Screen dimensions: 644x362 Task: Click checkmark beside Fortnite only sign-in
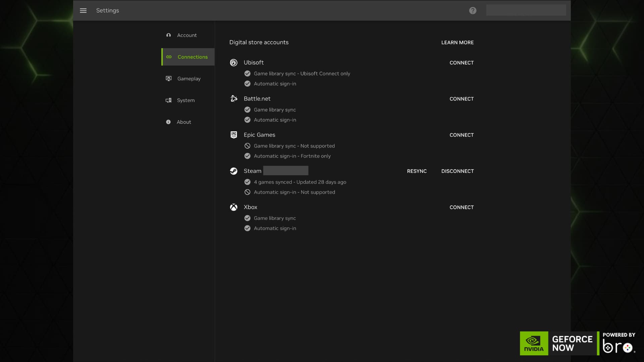(248, 156)
